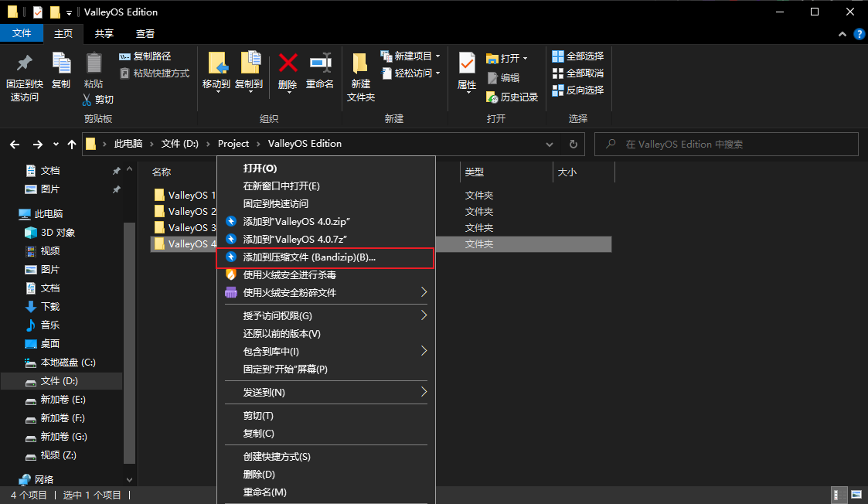
Task: Click Select All (全部选择) in ribbon
Action: pyautogui.click(x=577, y=56)
